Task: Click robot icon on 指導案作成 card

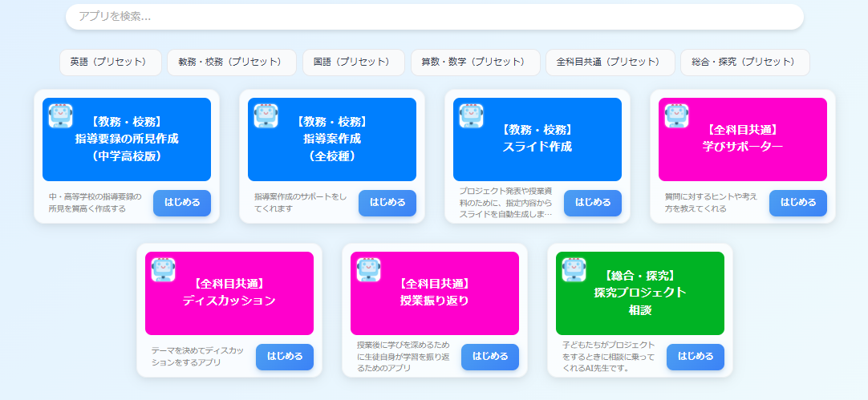Action: 266,116
